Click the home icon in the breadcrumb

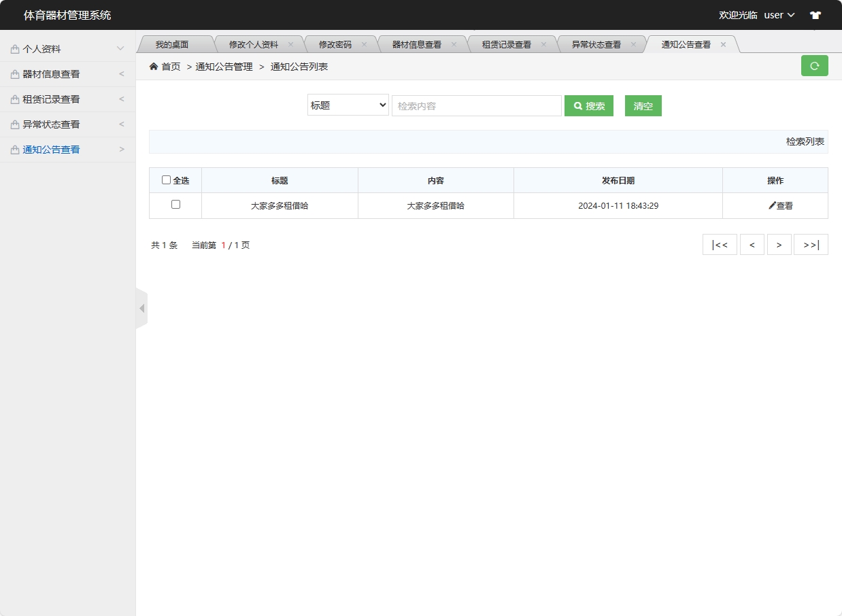(154, 66)
